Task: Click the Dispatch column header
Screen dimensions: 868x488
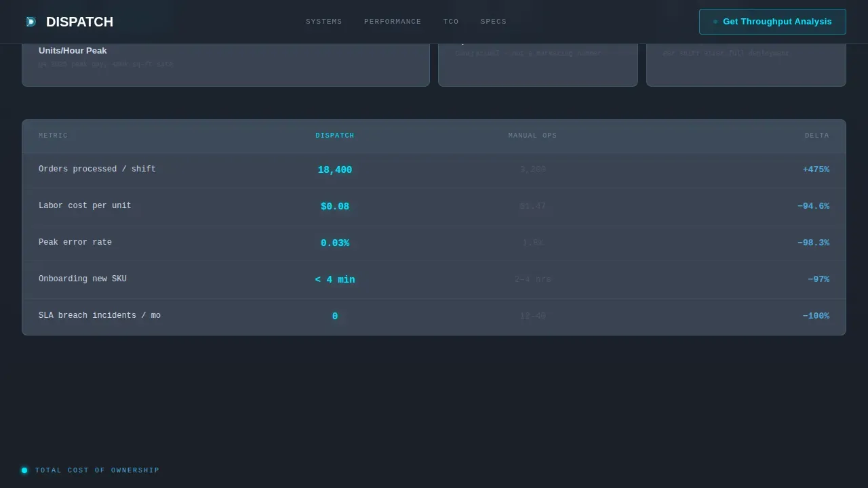Action: coord(335,136)
